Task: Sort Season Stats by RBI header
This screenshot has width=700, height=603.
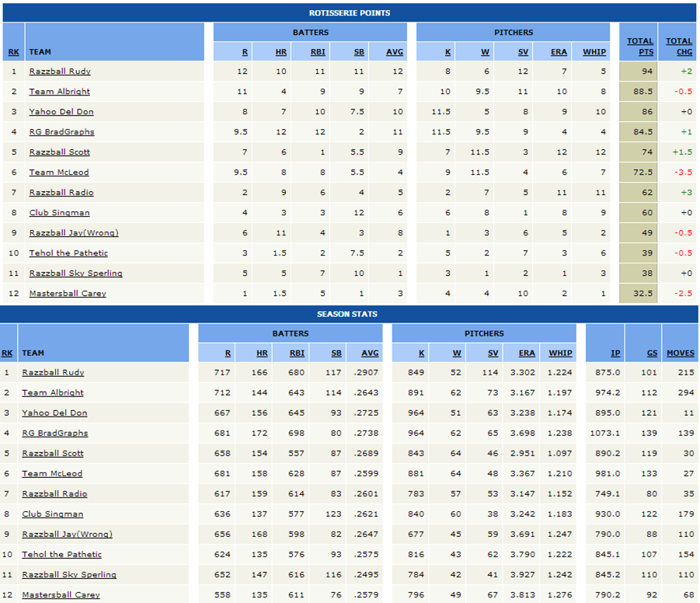Action: tap(297, 353)
